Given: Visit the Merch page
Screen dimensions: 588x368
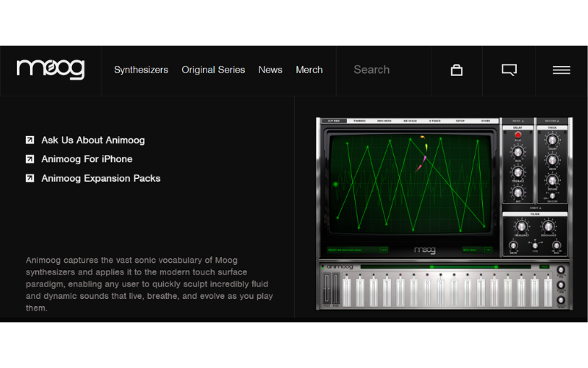Looking at the screenshot, I should pos(309,70).
